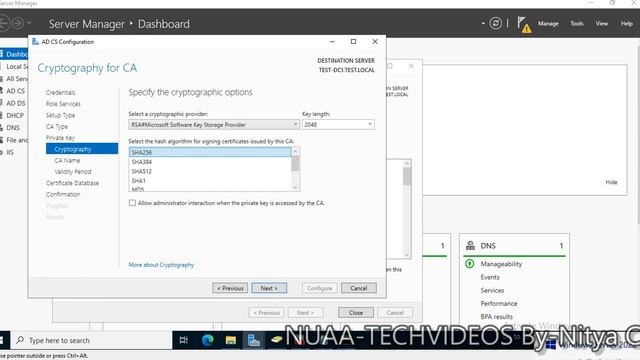640x360 pixels.
Task: Open the Key length dropdown
Action: pos(338,124)
